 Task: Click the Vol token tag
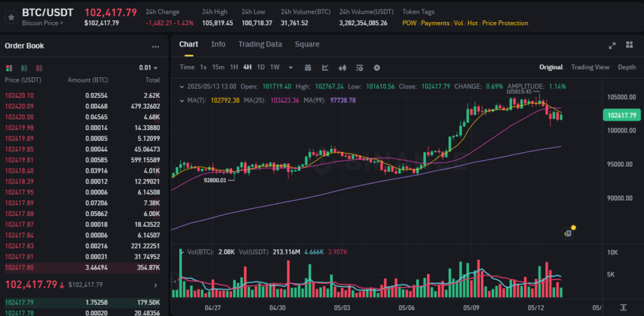[x=458, y=23]
